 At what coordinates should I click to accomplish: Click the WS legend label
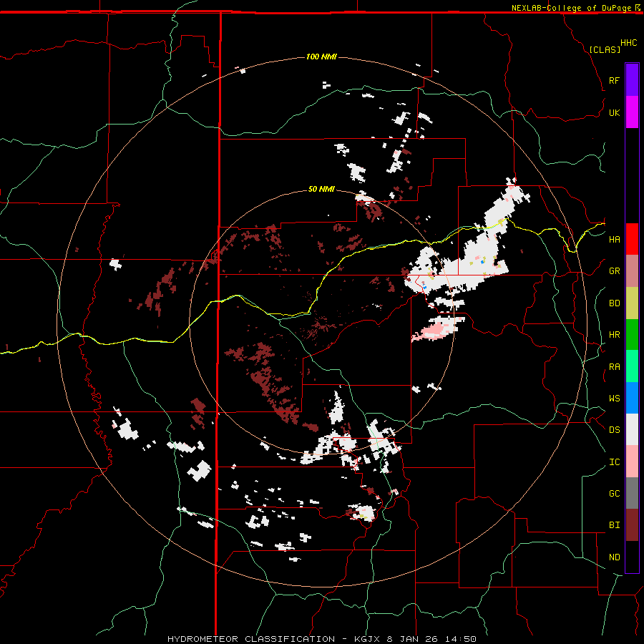pyautogui.click(x=614, y=399)
